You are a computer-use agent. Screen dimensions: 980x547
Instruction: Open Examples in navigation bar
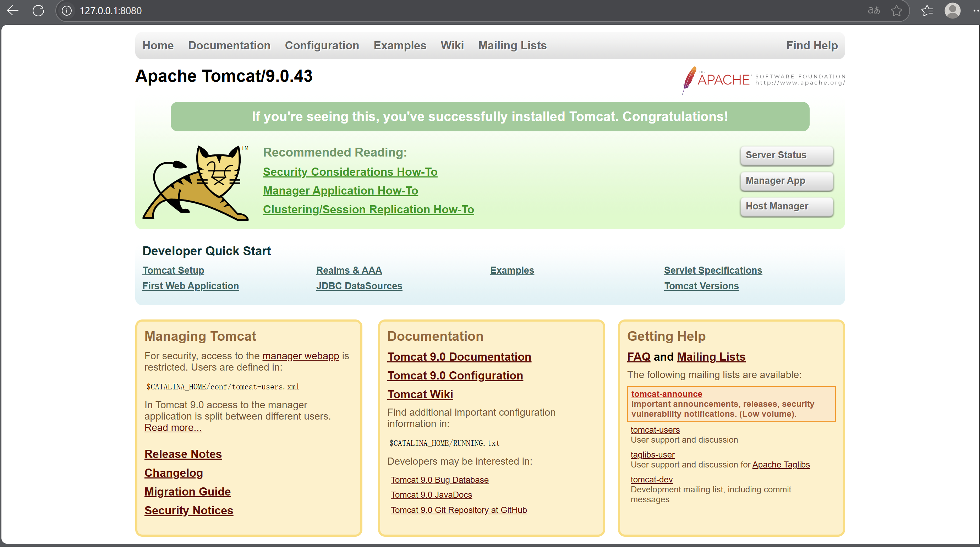click(400, 45)
